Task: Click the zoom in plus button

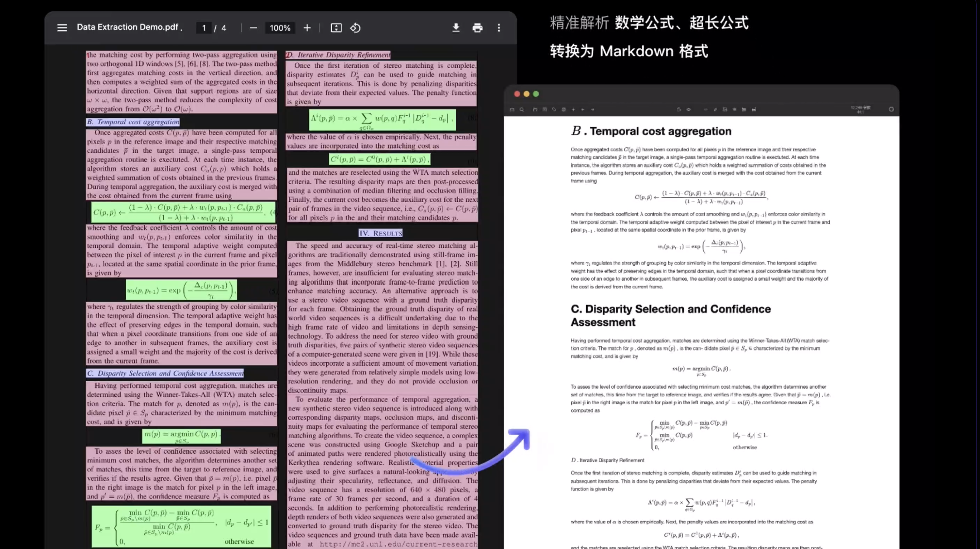Action: (x=307, y=28)
